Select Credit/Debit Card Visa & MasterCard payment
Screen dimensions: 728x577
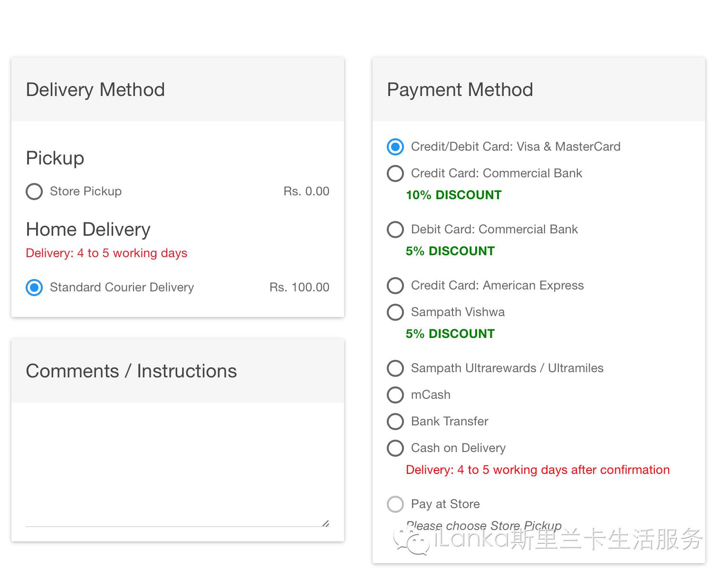coord(395,147)
